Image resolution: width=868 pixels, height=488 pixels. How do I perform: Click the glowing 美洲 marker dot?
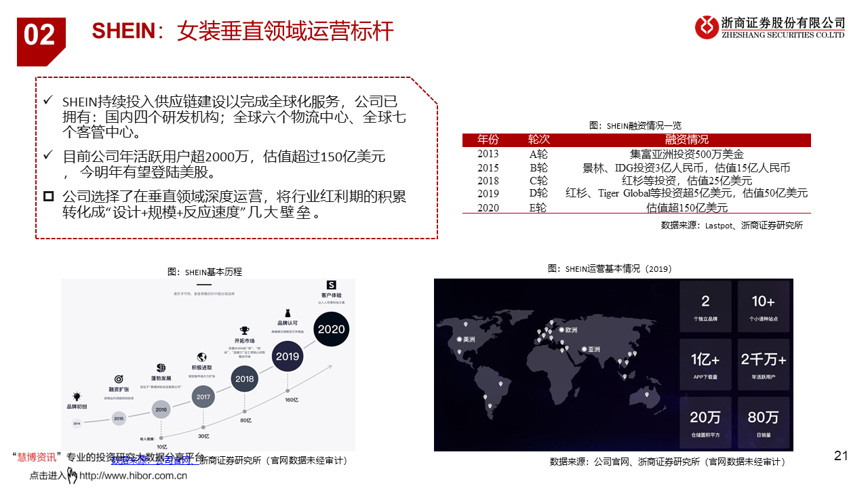point(458,339)
